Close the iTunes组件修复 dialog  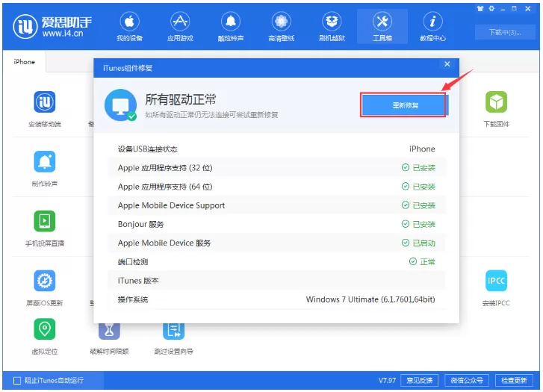[447, 64]
